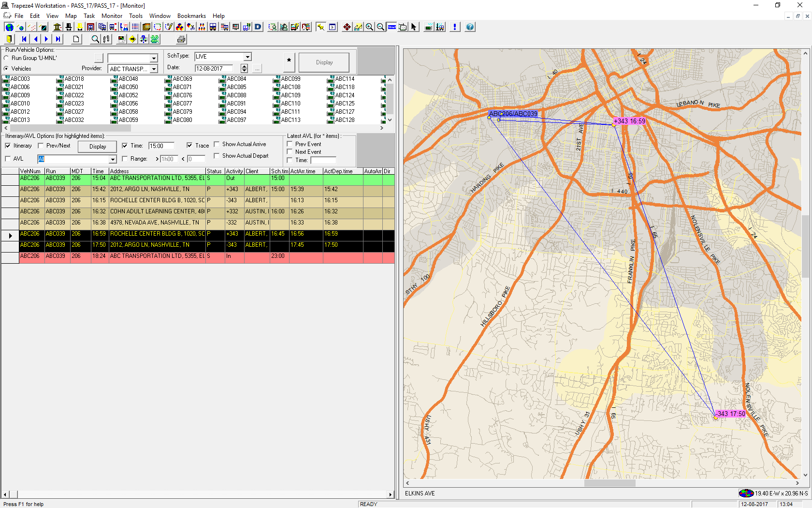Click the Time input field showing 15:00
The height and width of the screenshot is (508, 812).
161,146
